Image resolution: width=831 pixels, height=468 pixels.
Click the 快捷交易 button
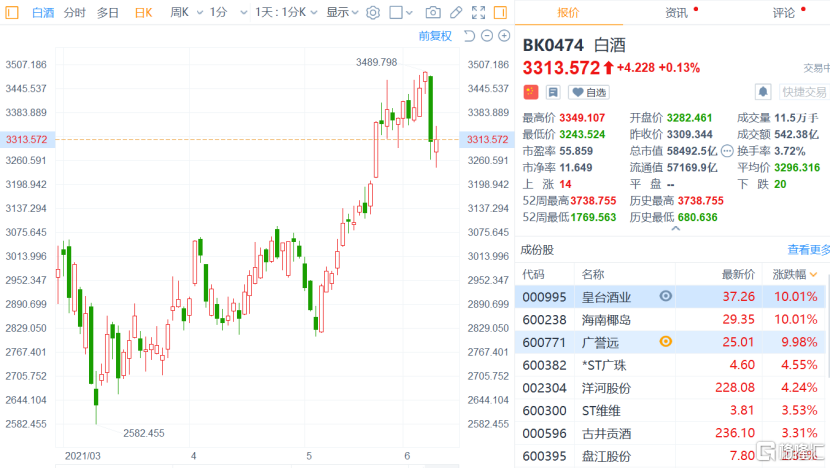click(x=805, y=92)
